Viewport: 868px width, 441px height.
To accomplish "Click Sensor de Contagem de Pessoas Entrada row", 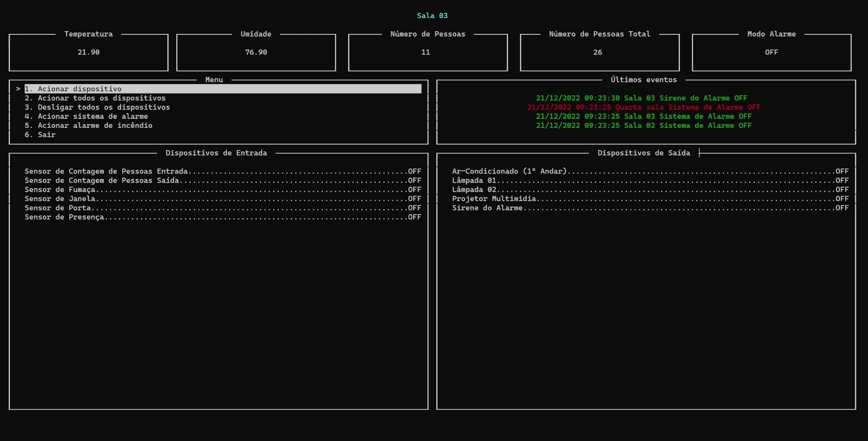I will tap(223, 171).
